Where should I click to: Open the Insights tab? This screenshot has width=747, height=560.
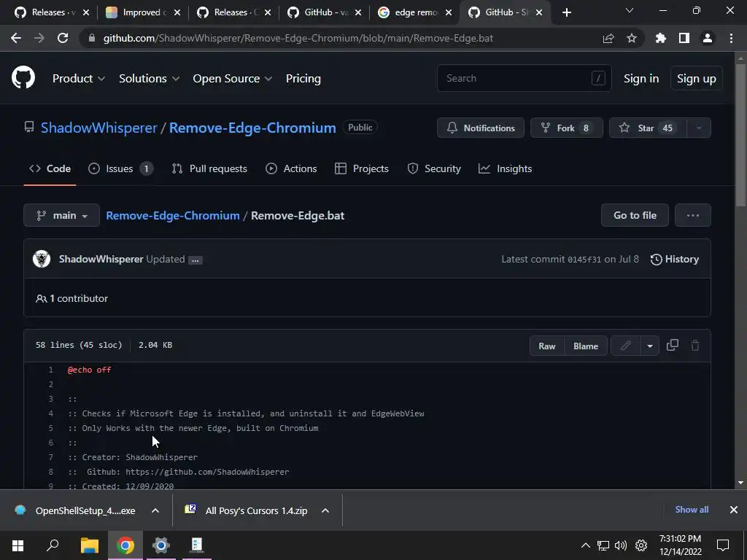506,168
